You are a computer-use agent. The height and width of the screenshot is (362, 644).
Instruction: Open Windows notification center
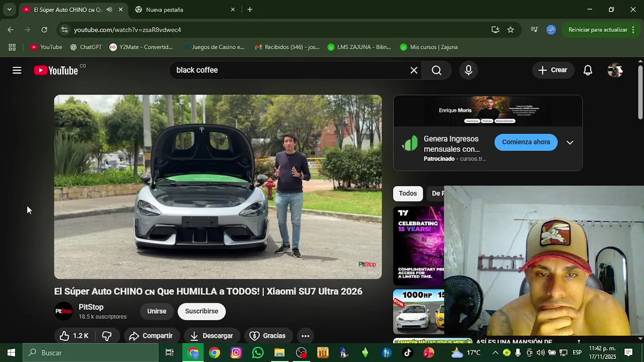[x=628, y=353]
